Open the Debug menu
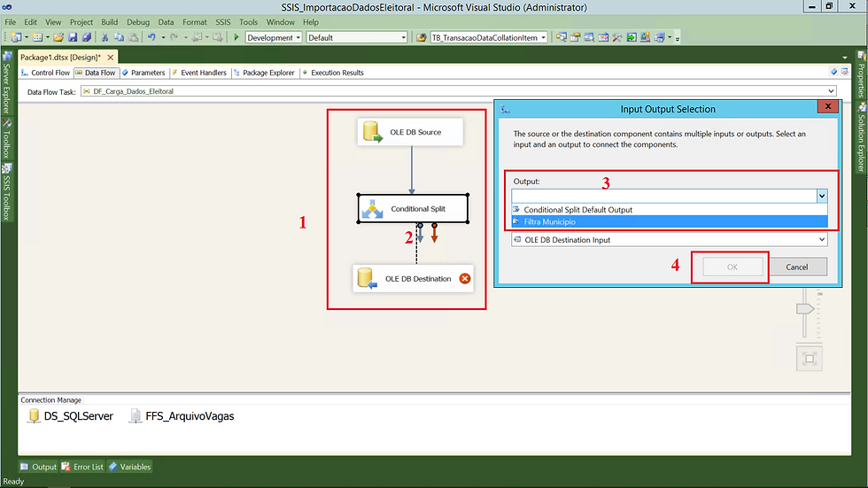 [x=138, y=22]
